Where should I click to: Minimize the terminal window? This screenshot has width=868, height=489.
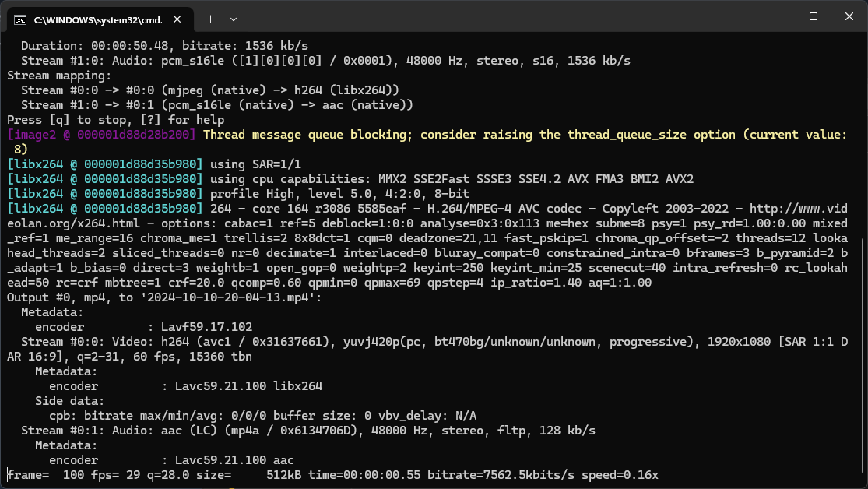pos(777,17)
